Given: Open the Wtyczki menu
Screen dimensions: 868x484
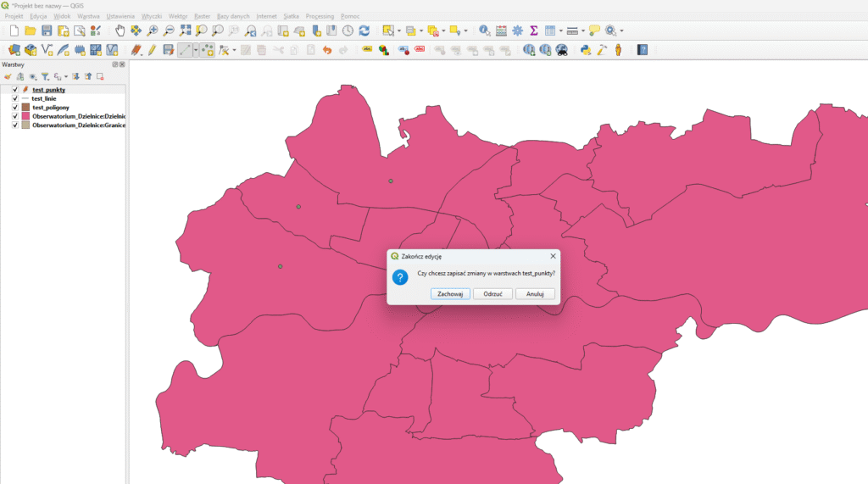Looking at the screenshot, I should tap(152, 16).
